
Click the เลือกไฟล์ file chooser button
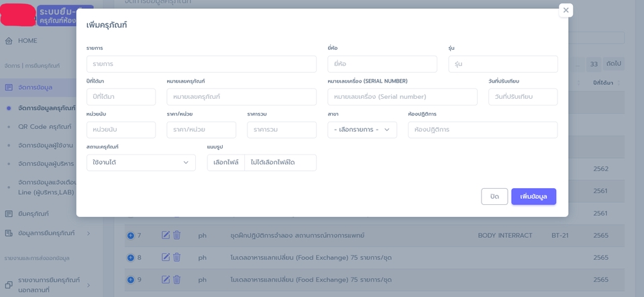[226, 163]
